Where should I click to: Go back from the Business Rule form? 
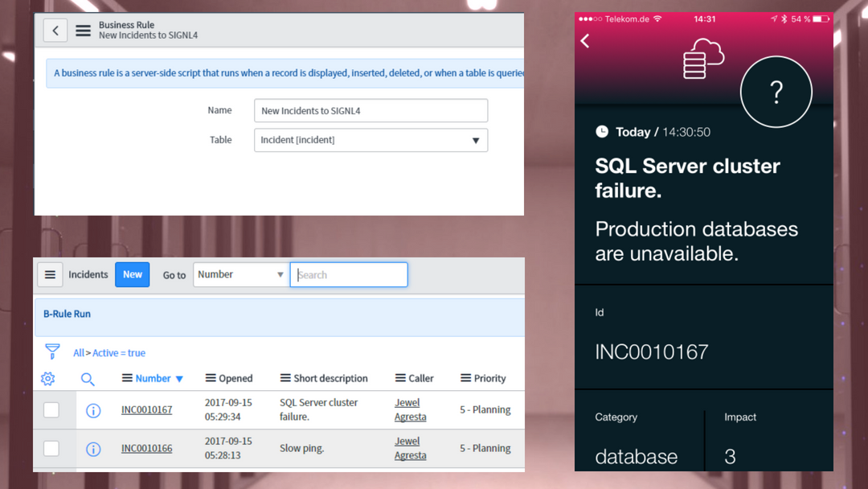pyautogui.click(x=55, y=31)
